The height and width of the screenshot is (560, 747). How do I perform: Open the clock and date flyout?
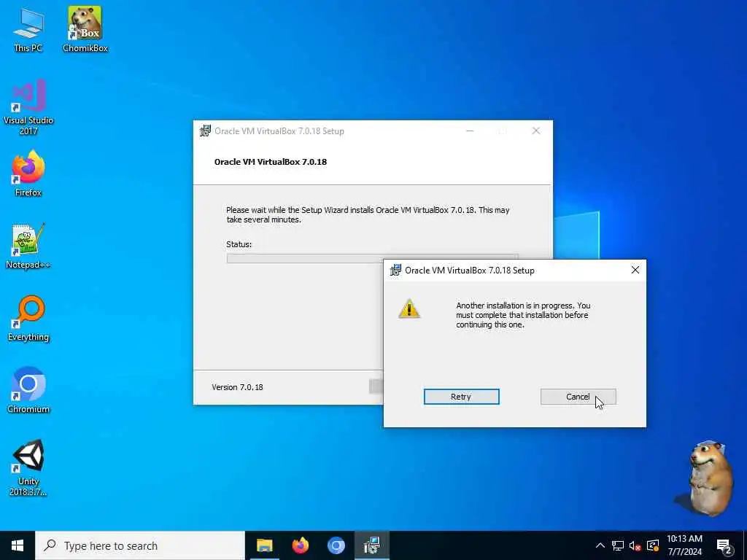[x=684, y=545]
